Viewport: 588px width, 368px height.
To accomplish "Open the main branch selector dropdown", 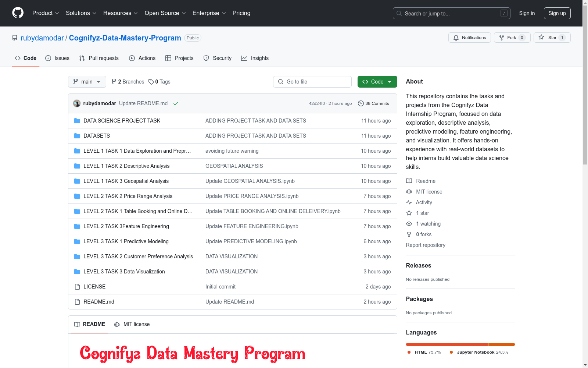I will click(x=87, y=82).
